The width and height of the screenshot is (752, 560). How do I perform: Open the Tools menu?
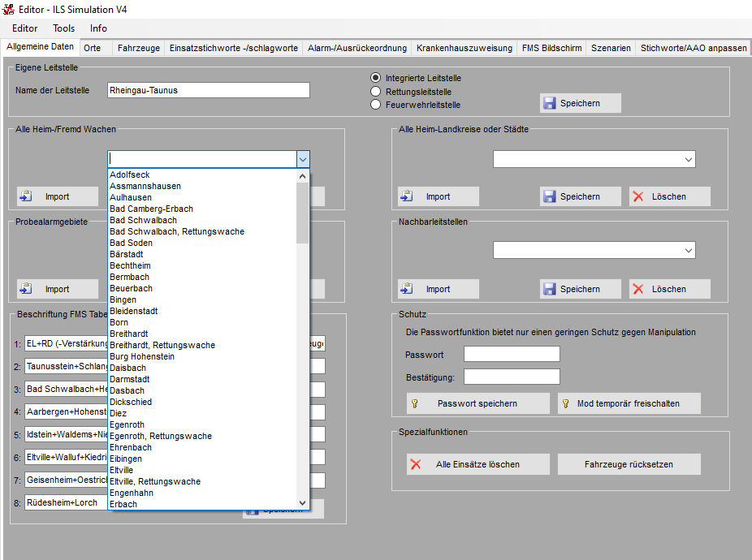tap(64, 28)
